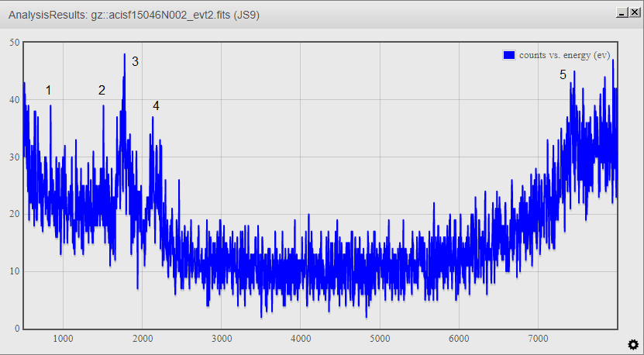Select peak annotation labeled 3
Screen dimensions: 644x355
tap(135, 62)
